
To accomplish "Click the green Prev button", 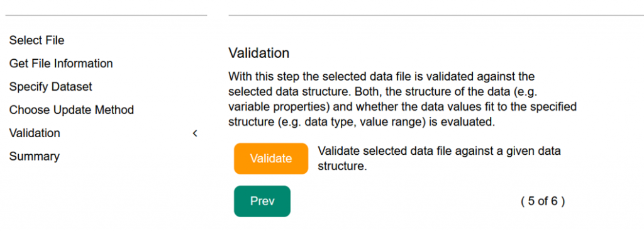I will 262,201.
